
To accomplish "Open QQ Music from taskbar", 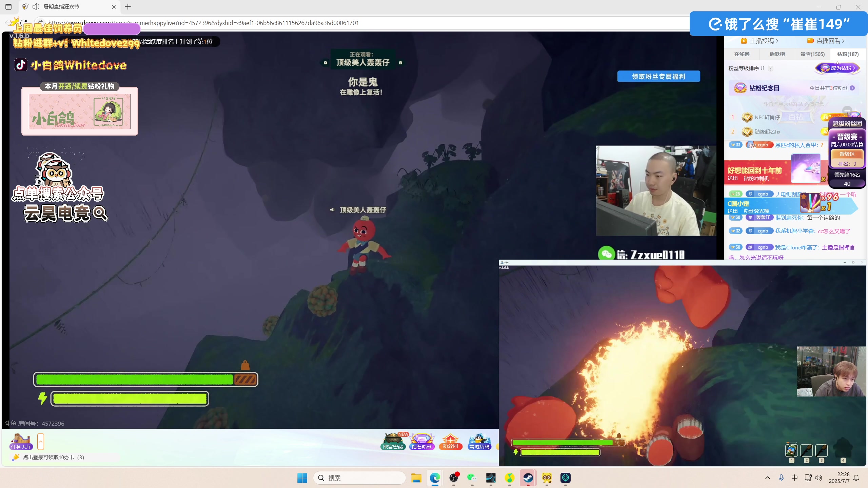I will 509,478.
